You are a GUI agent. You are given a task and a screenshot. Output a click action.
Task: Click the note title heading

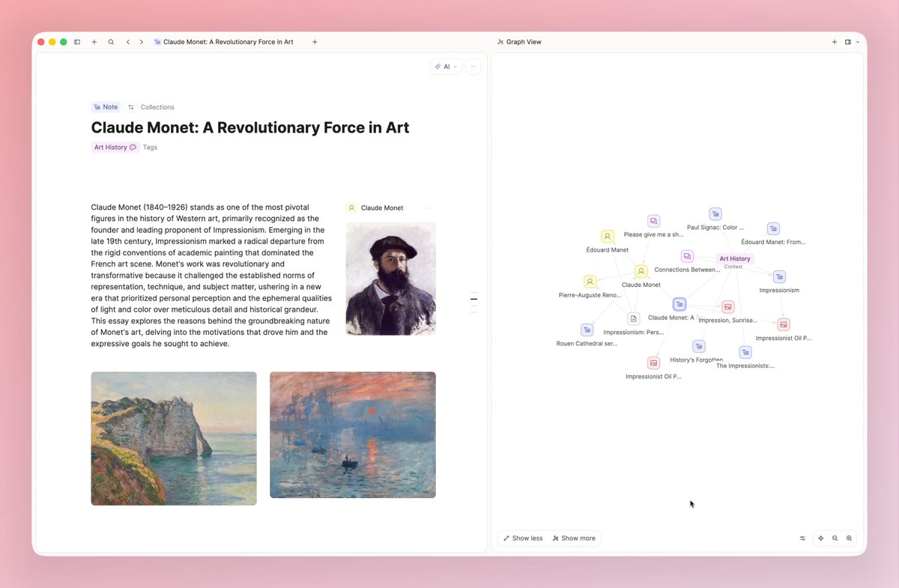point(250,127)
